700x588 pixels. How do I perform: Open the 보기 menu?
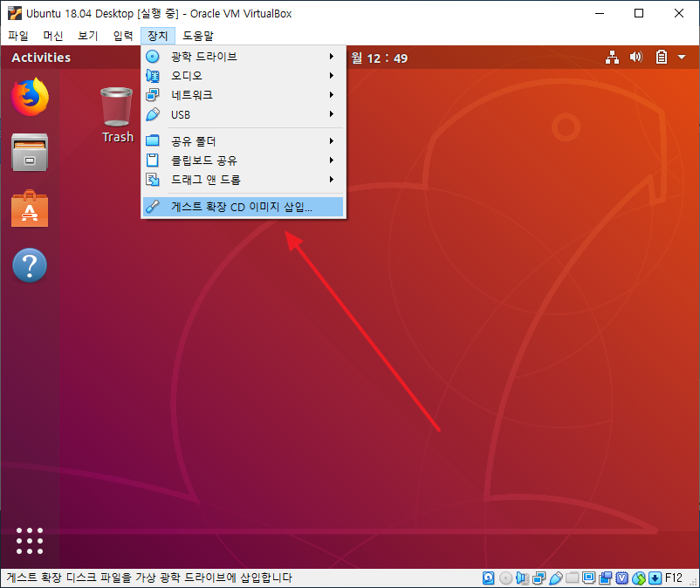(88, 36)
